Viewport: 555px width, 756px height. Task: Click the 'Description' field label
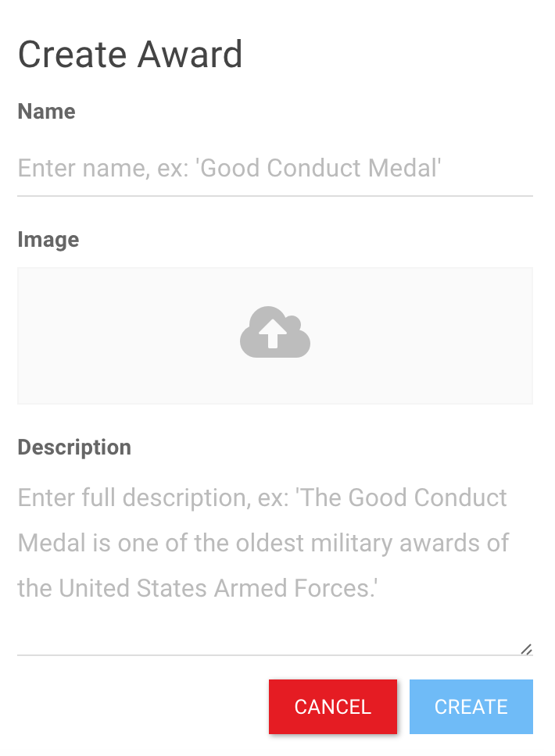coord(74,448)
